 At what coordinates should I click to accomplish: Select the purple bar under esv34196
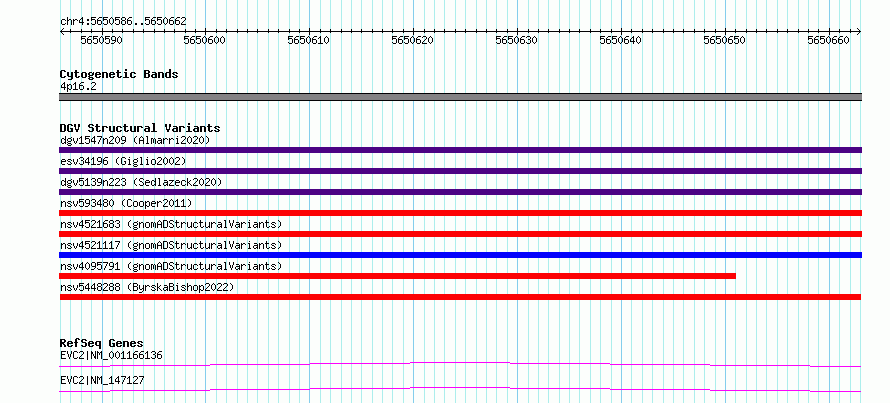pos(460,171)
